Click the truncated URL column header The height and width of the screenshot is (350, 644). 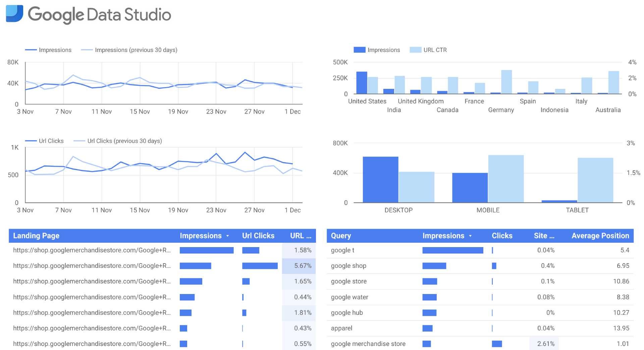[301, 236]
